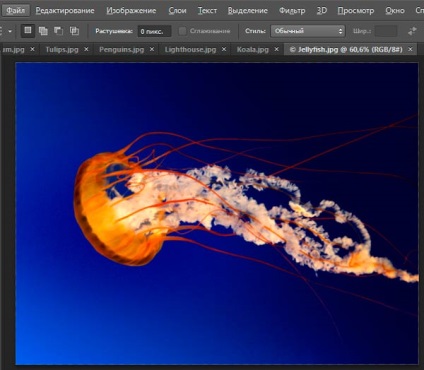
Task: Open the Стиль dropdown set to Обычный
Action: click(x=308, y=31)
